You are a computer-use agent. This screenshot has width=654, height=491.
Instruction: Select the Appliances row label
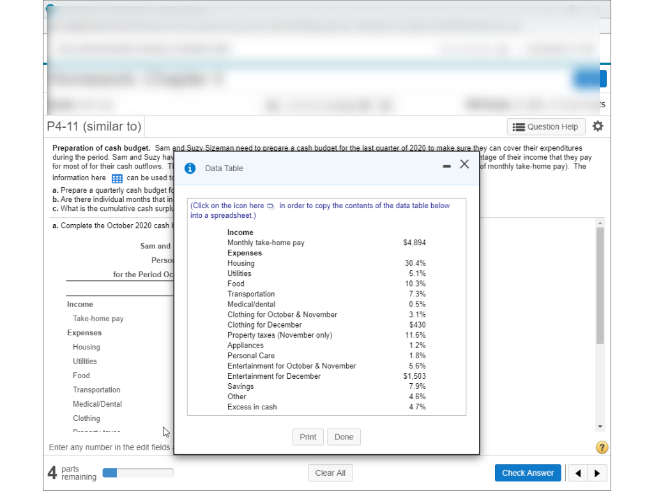245,345
